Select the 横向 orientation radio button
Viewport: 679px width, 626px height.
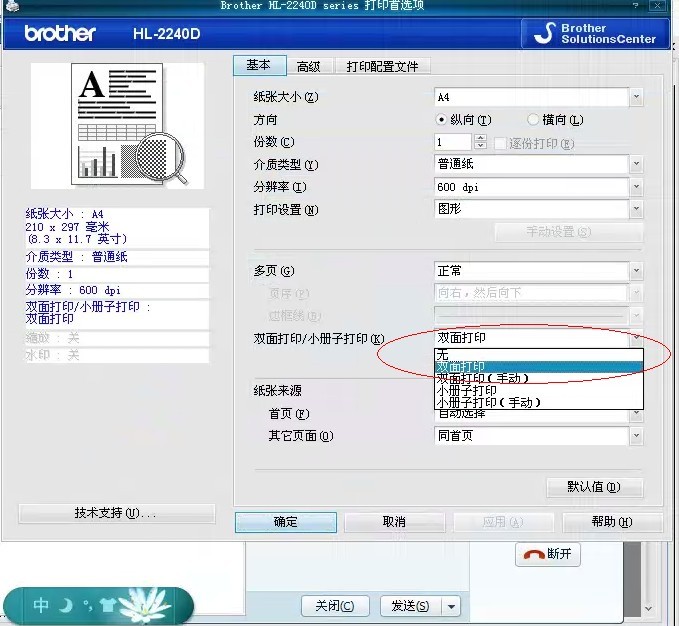(x=533, y=119)
